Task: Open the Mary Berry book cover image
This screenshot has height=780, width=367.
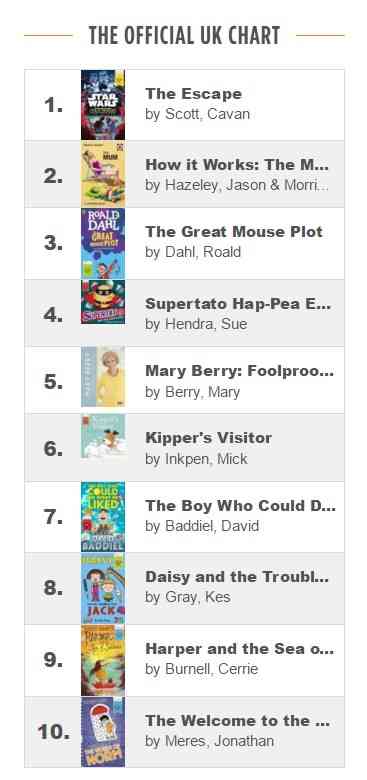Action: [x=103, y=377]
